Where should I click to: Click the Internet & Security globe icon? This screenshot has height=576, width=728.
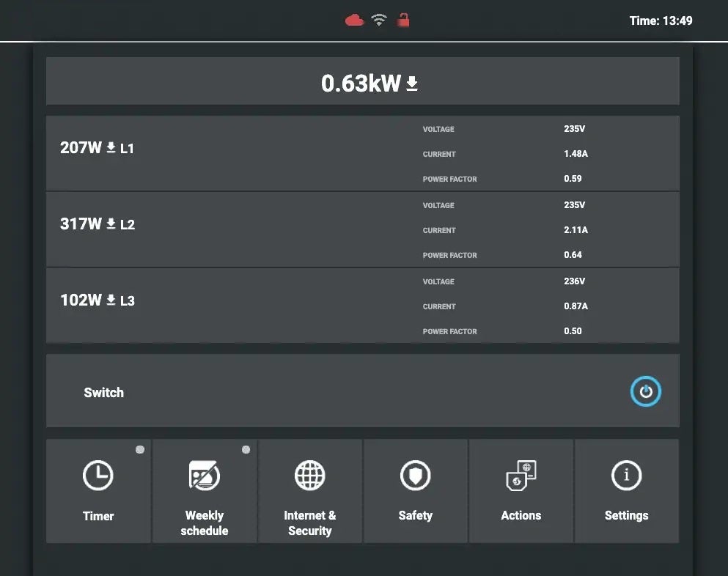tap(309, 475)
